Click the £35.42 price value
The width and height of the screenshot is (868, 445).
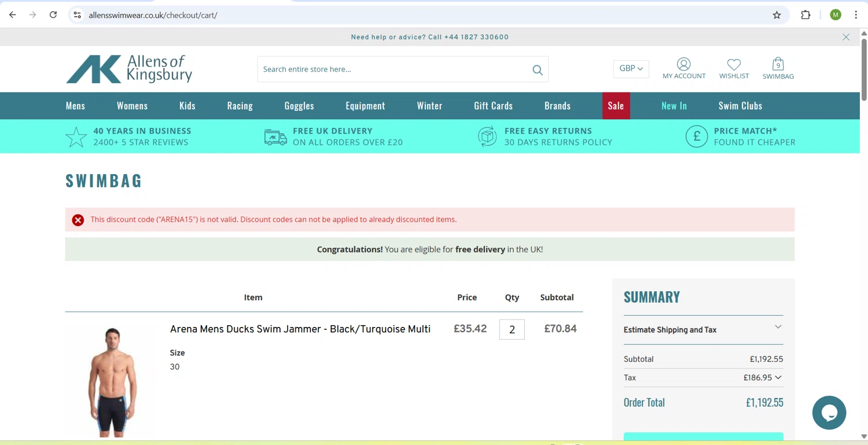470,329
